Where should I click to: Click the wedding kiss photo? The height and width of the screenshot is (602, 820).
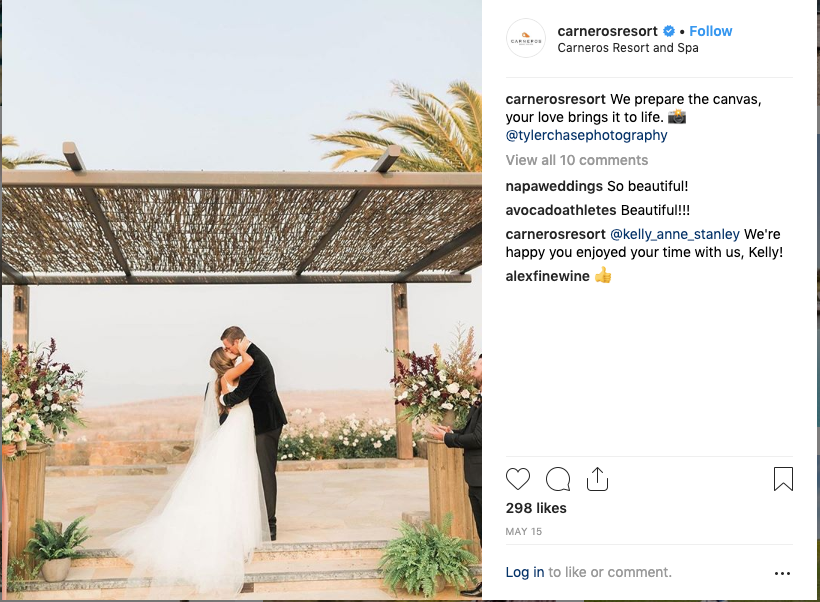coord(241,300)
